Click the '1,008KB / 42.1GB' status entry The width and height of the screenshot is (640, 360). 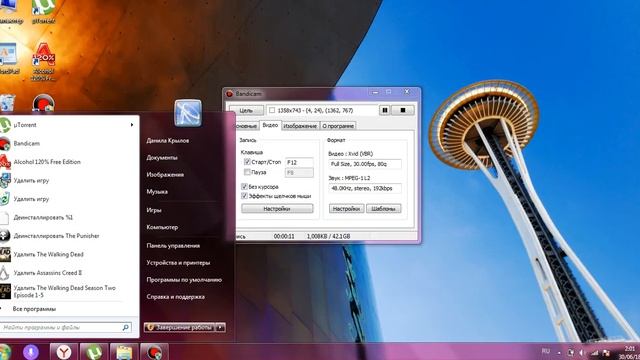pos(329,236)
